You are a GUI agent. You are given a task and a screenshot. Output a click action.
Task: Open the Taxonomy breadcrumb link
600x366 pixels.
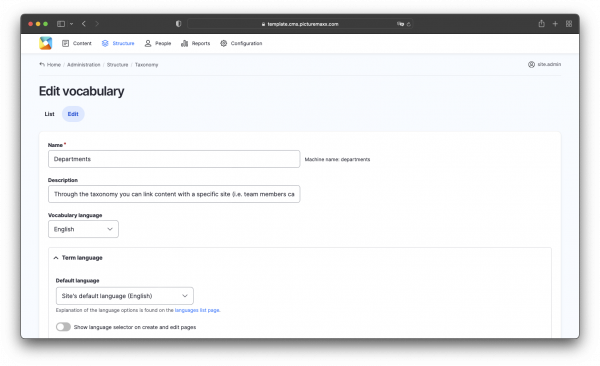[147, 65]
